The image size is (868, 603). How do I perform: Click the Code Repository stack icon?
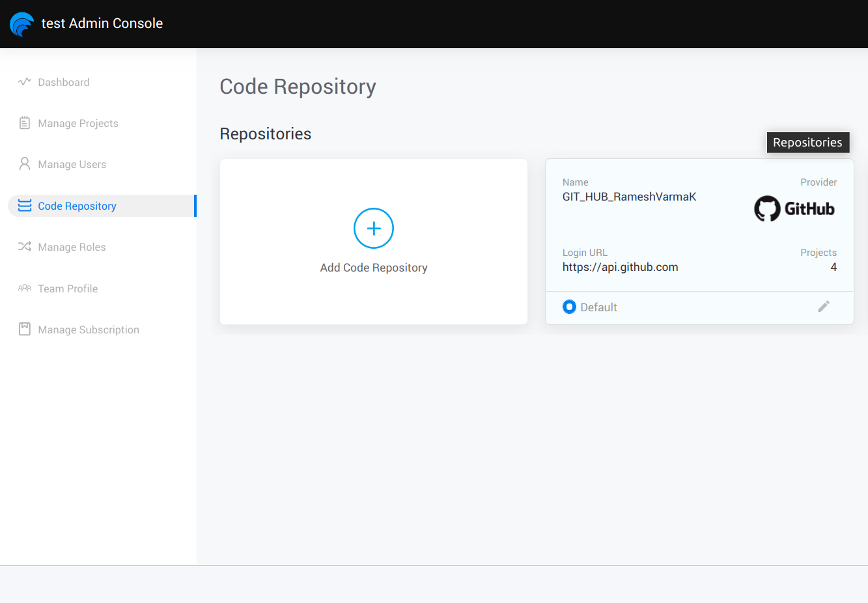(x=25, y=206)
